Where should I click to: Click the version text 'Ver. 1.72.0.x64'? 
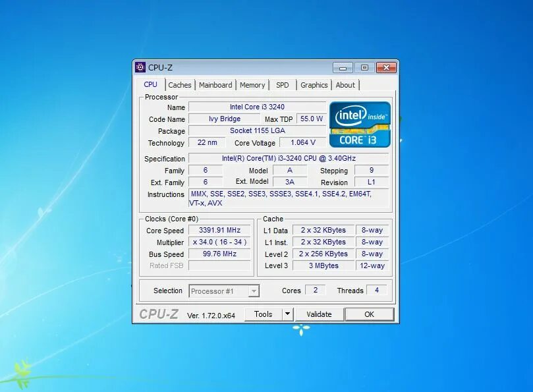tap(211, 316)
